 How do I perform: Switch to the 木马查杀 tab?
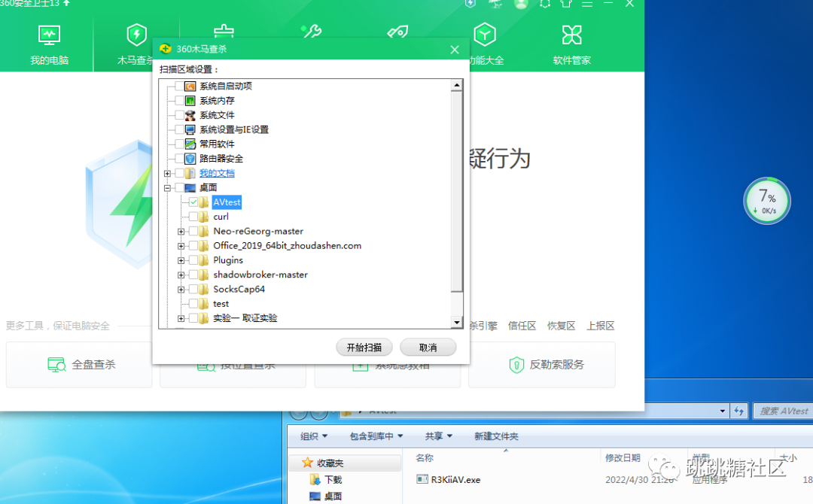point(135,46)
